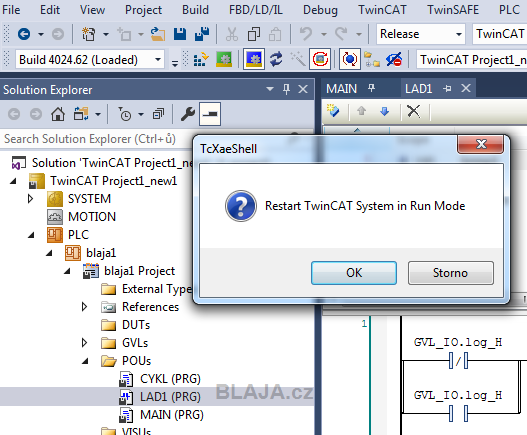Viewport: 527px width, 435px height.
Task: Click the Sync with Active Document icon
Action: tap(81, 114)
